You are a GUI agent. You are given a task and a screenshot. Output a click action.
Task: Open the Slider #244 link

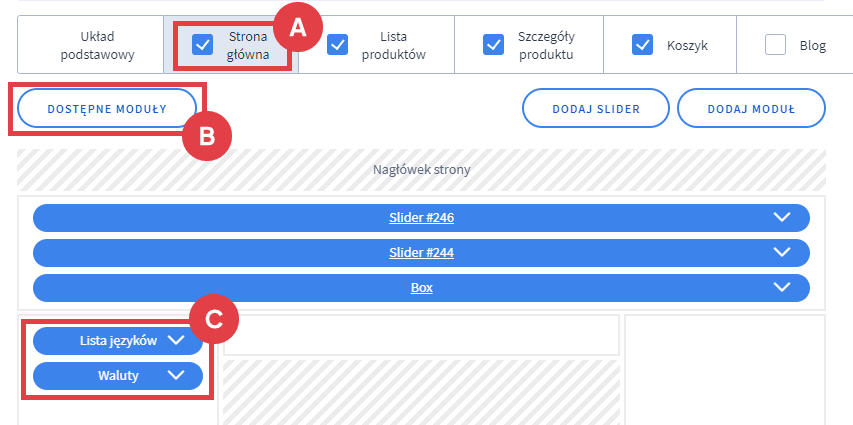coord(421,253)
